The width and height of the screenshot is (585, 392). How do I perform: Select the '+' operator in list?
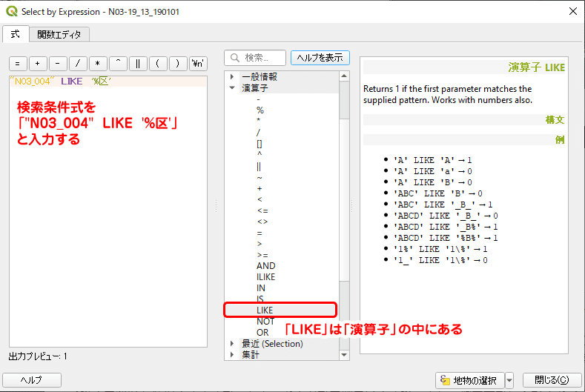tap(260, 189)
